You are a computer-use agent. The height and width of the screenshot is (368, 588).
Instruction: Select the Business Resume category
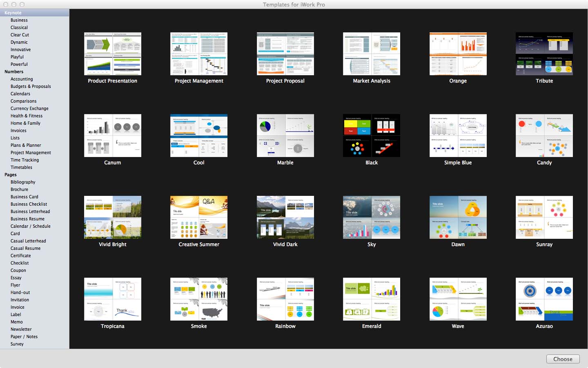pyautogui.click(x=27, y=219)
